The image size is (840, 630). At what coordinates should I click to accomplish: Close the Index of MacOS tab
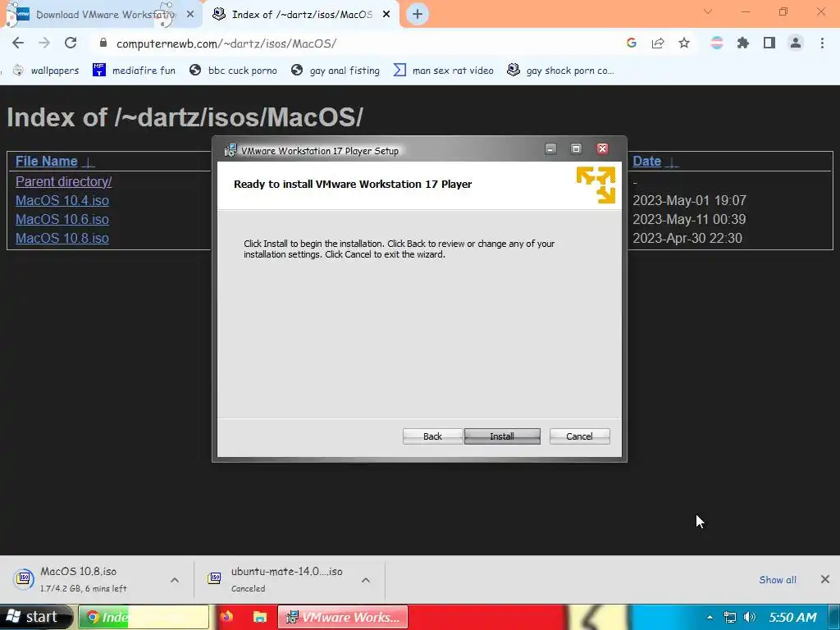click(386, 15)
